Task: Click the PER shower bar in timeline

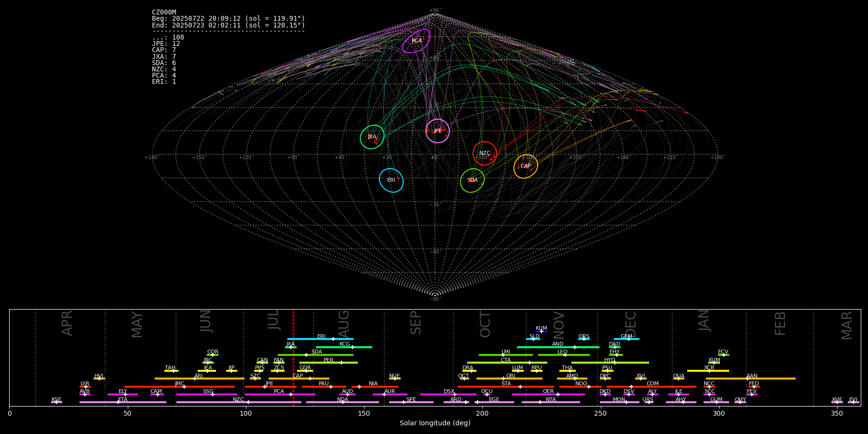Action: 328,363
